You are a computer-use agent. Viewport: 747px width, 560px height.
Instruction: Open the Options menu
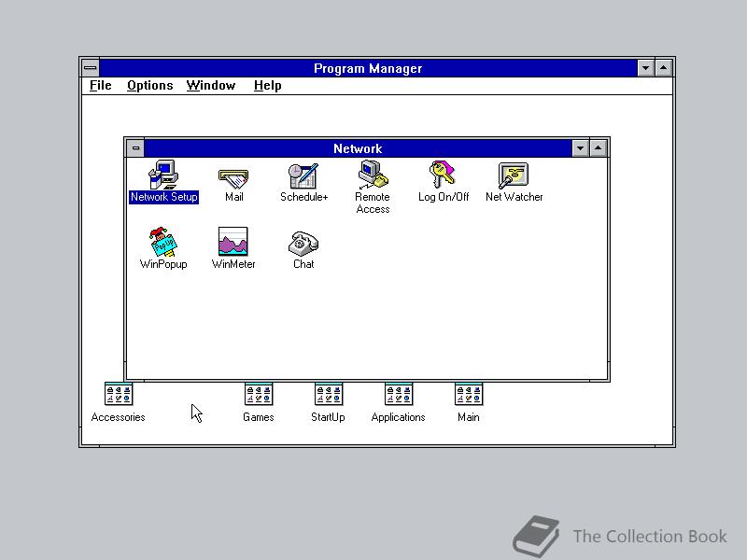(149, 85)
